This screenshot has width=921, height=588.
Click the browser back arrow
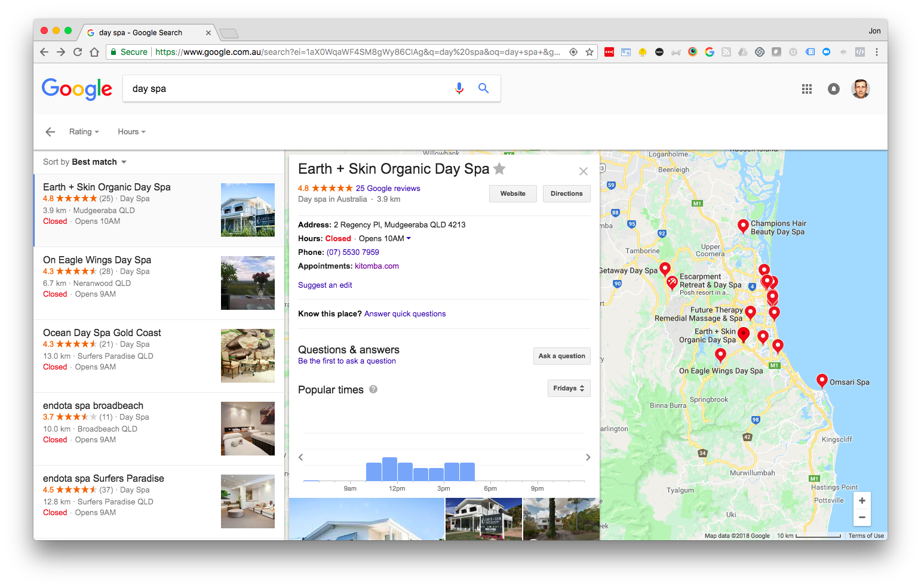tap(44, 52)
